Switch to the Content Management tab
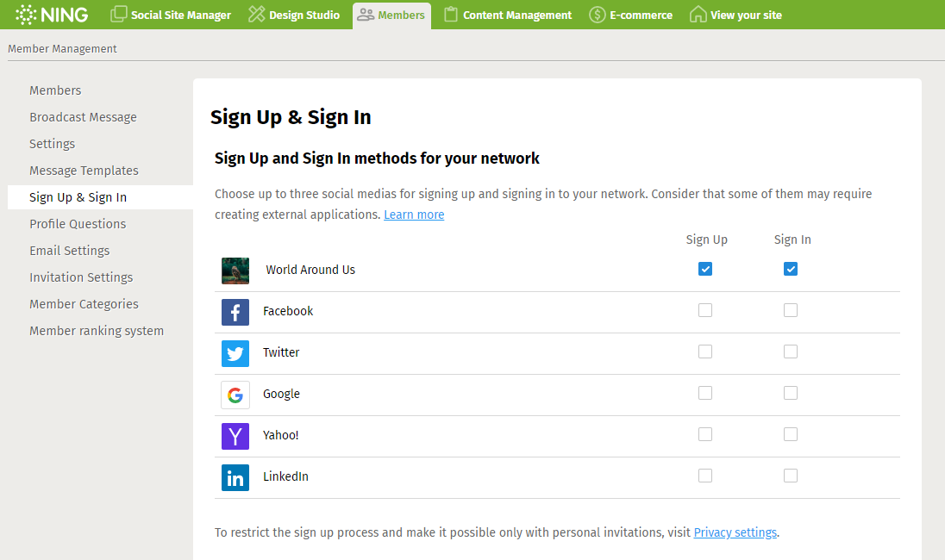The height and width of the screenshot is (560, 945). [x=508, y=15]
